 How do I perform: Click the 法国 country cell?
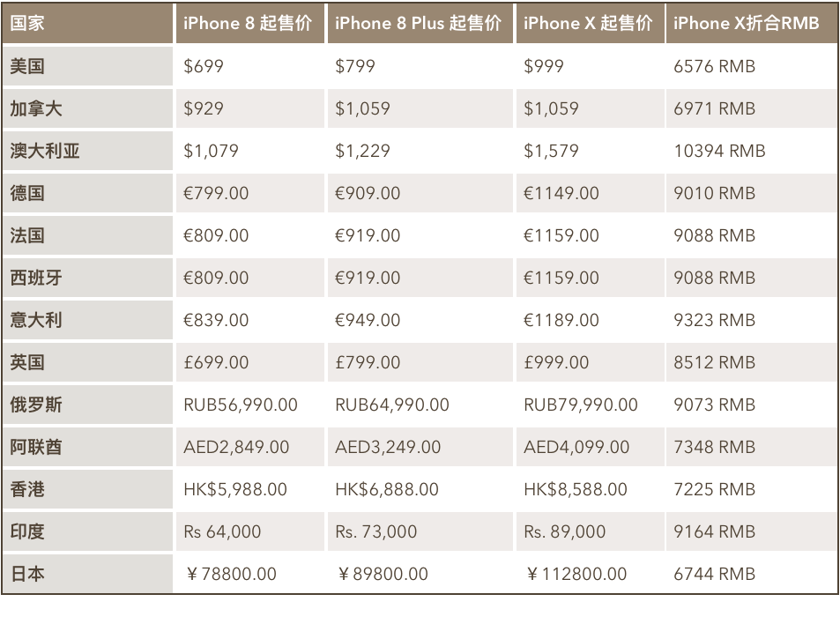click(26, 235)
